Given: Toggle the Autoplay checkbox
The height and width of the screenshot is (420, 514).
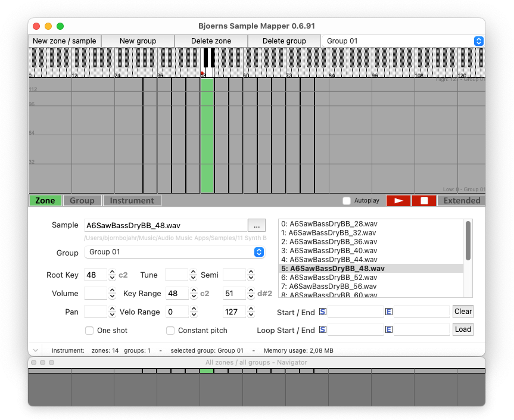Looking at the screenshot, I should click(x=347, y=201).
